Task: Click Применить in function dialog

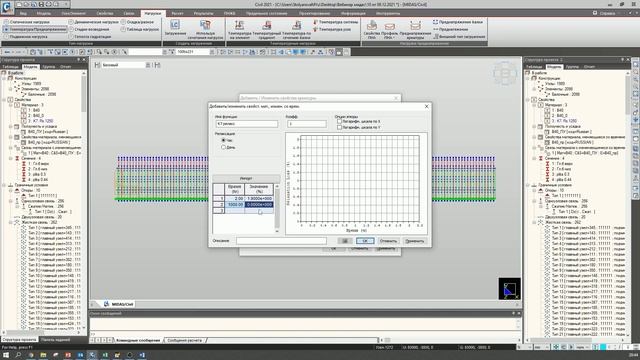Action: pyautogui.click(x=415, y=241)
